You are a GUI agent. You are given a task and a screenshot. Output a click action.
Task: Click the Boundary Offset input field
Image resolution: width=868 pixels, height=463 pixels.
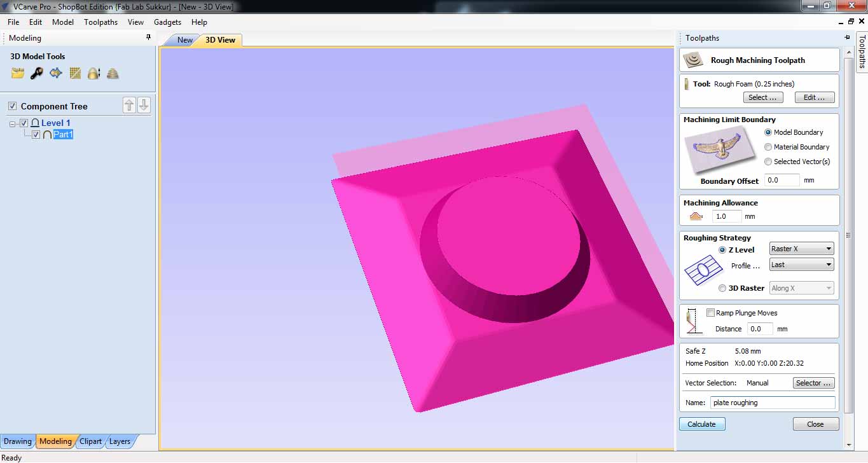[782, 180]
